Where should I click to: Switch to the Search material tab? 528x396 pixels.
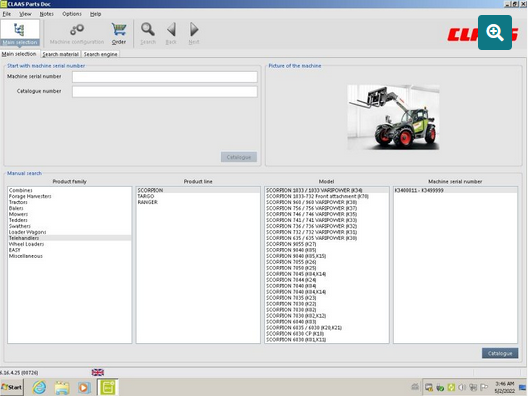tap(60, 54)
